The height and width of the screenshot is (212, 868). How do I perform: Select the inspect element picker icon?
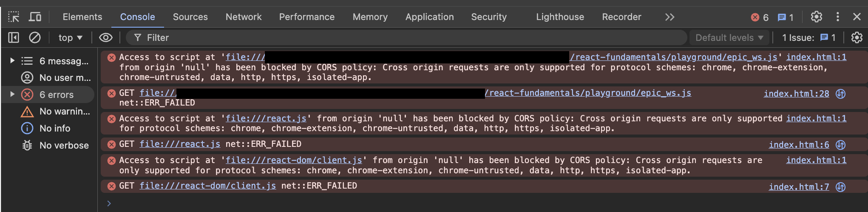coord(14,17)
